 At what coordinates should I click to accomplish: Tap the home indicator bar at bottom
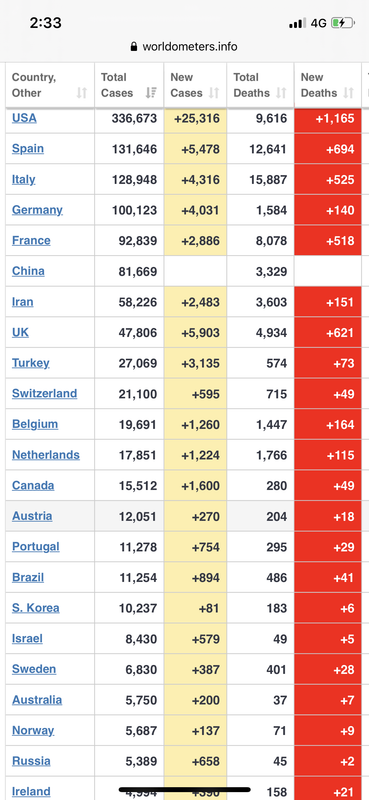[184, 789]
